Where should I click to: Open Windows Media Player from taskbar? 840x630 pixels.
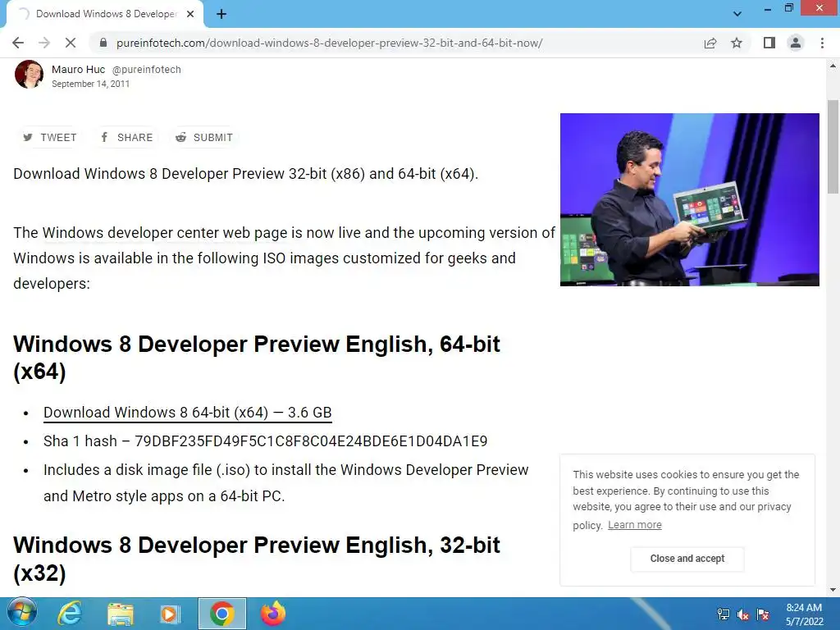(170, 614)
